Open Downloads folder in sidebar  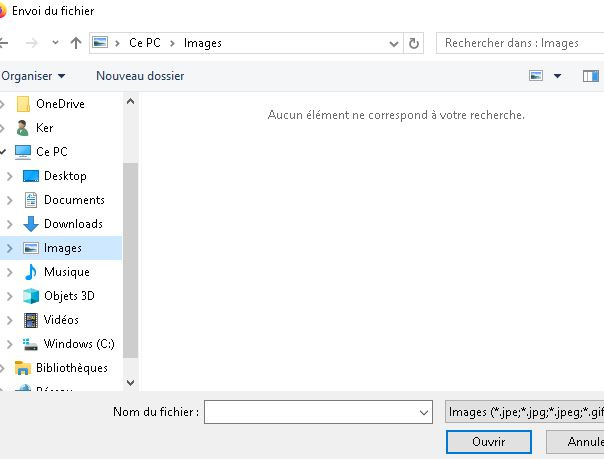click(73, 224)
